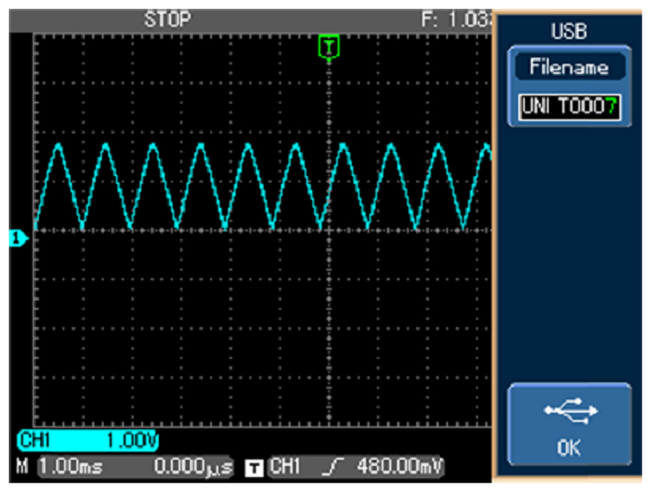Click the UNI T0007 filename field
The height and width of the screenshot is (492, 650).
click(x=570, y=106)
